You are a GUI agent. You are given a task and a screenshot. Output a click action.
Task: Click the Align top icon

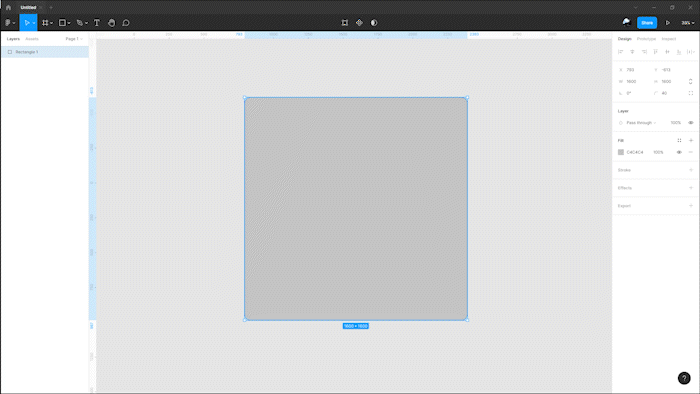click(655, 52)
